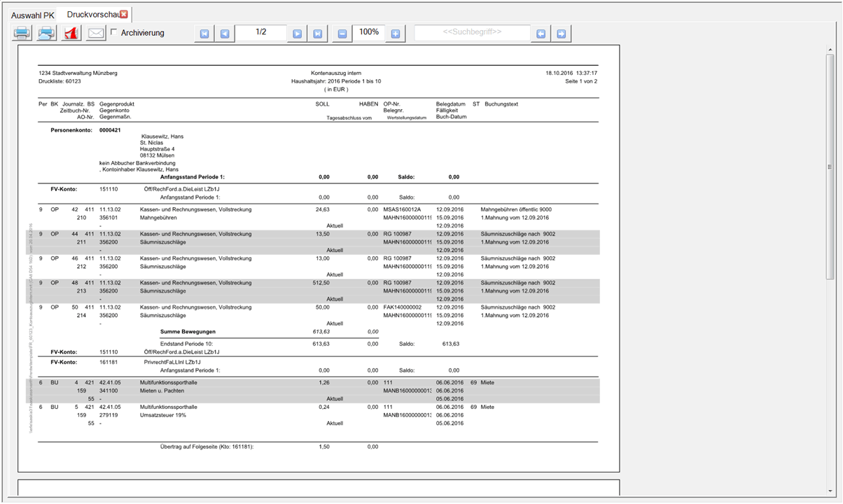Enable the Archivierung checkbox

point(114,32)
